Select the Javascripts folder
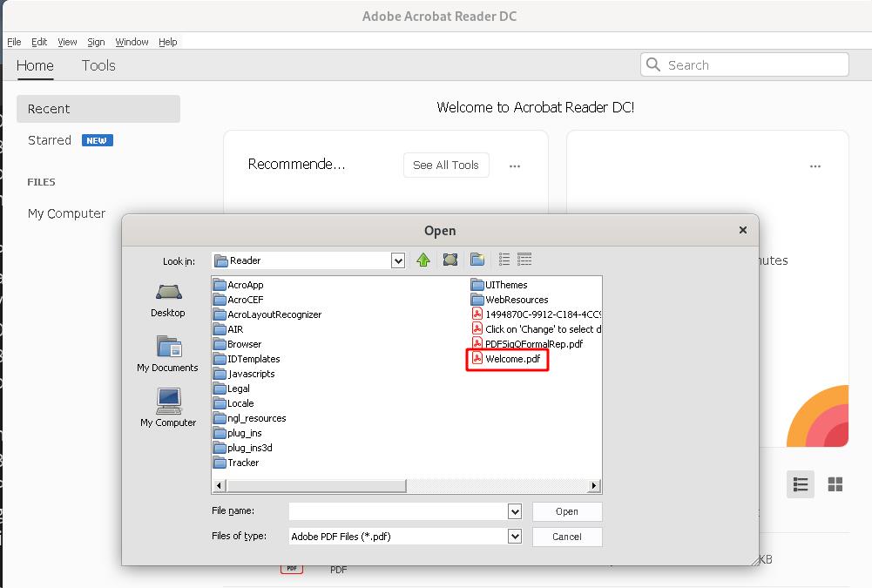 [244, 374]
